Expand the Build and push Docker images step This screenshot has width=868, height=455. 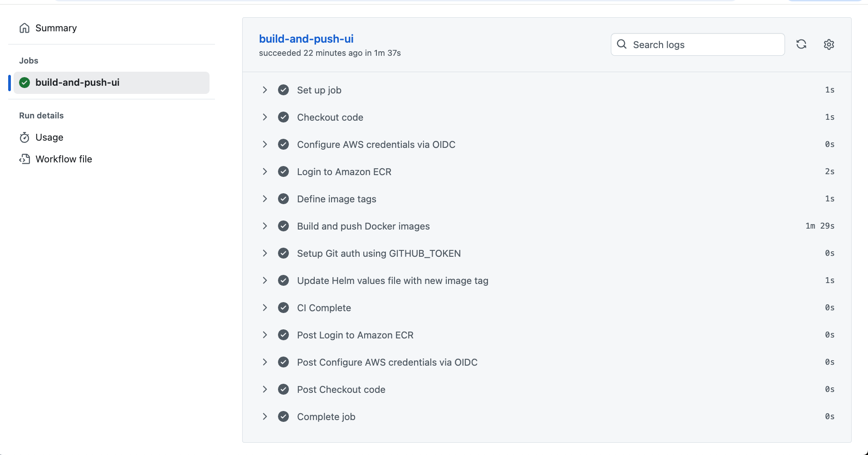pyautogui.click(x=265, y=226)
